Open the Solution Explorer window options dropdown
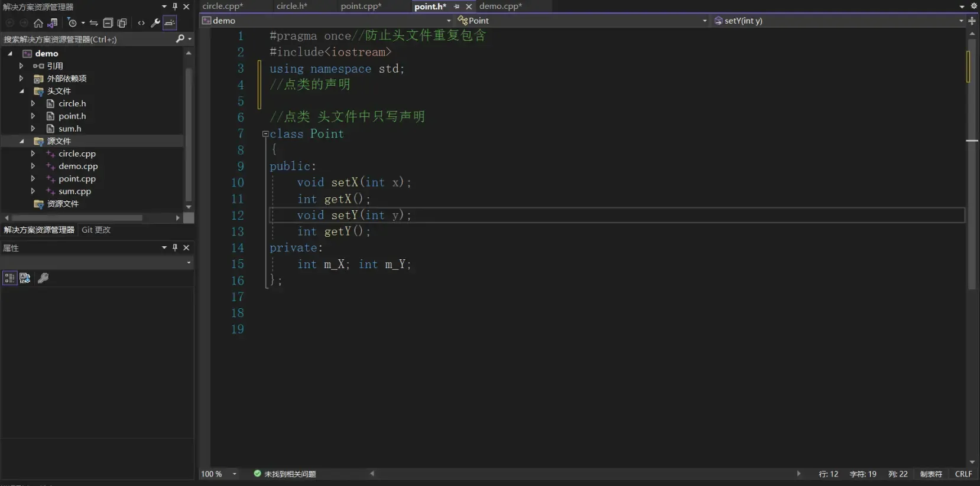The image size is (980, 486). (164, 6)
